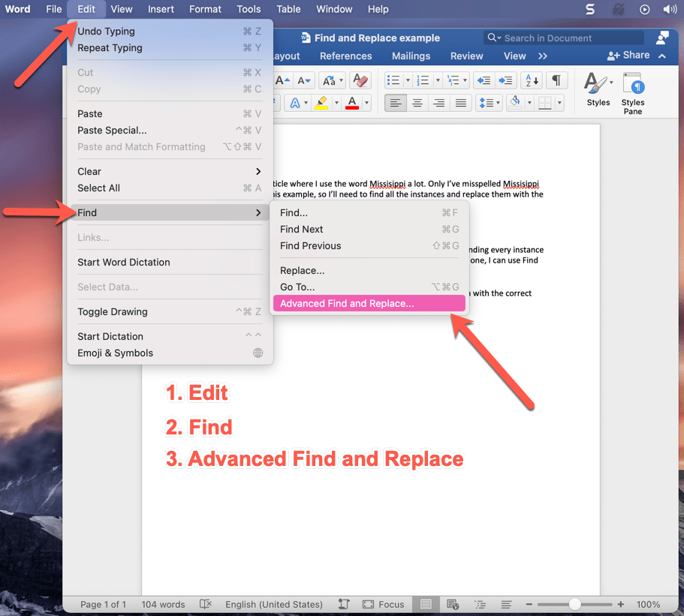Decrease font size with the A-down icon
The width and height of the screenshot is (684, 616).
point(303,80)
